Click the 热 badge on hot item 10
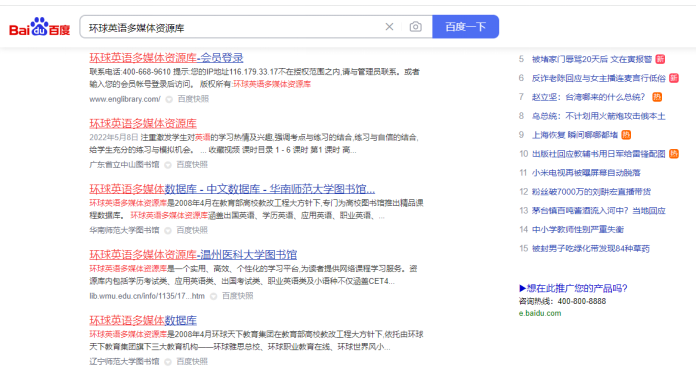This screenshot has height=372, width=696. pos(674,154)
